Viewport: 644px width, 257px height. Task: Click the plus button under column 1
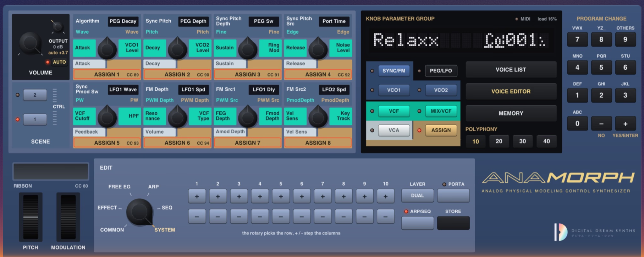pos(197,196)
